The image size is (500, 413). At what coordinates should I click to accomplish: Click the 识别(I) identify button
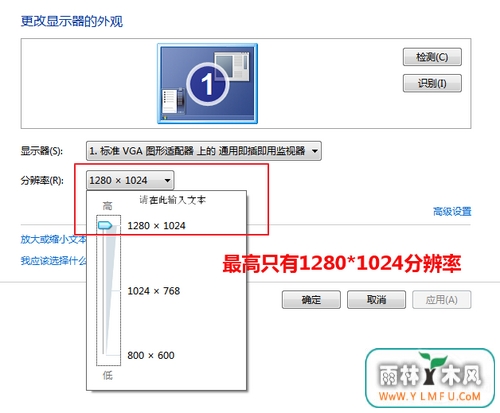pyautogui.click(x=432, y=83)
